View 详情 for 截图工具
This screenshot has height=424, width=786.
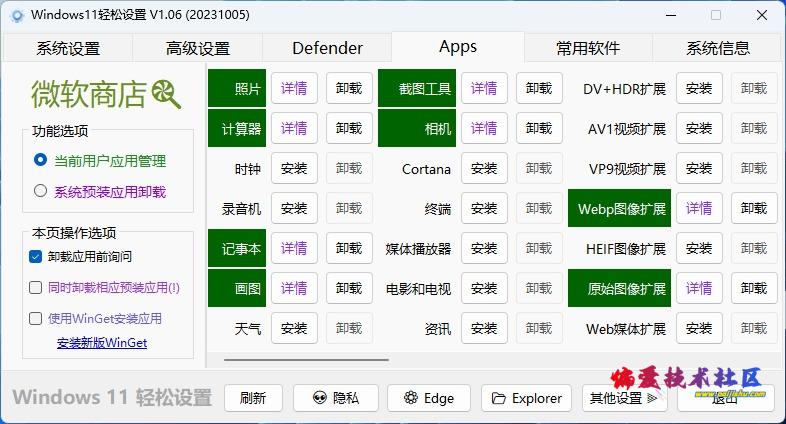tap(484, 88)
